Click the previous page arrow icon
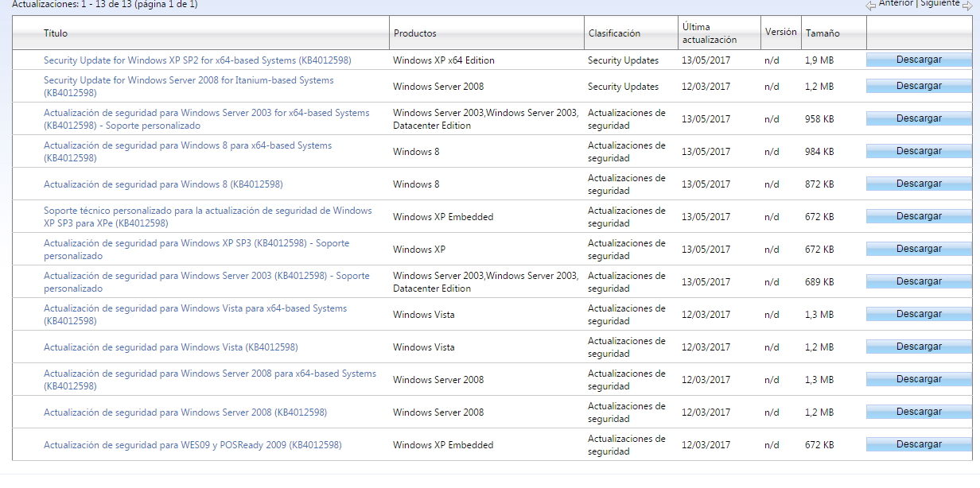Viewport: 980px width, 488px height. click(871, 5)
